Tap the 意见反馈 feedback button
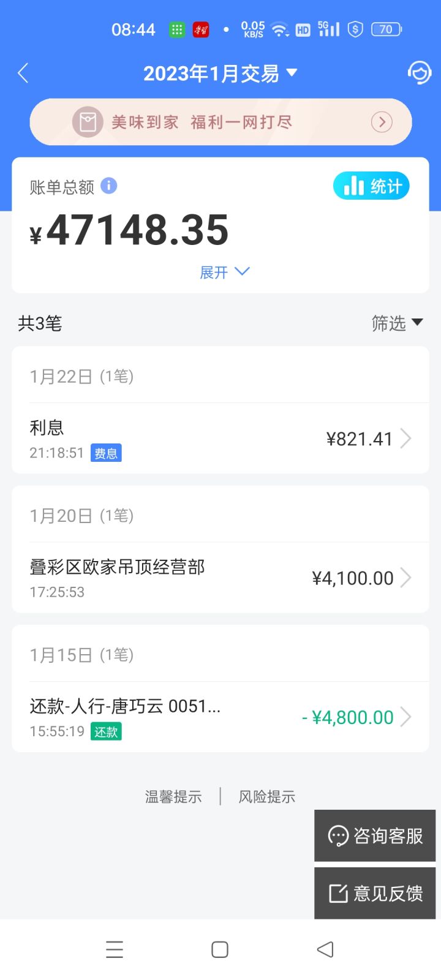 (x=375, y=893)
